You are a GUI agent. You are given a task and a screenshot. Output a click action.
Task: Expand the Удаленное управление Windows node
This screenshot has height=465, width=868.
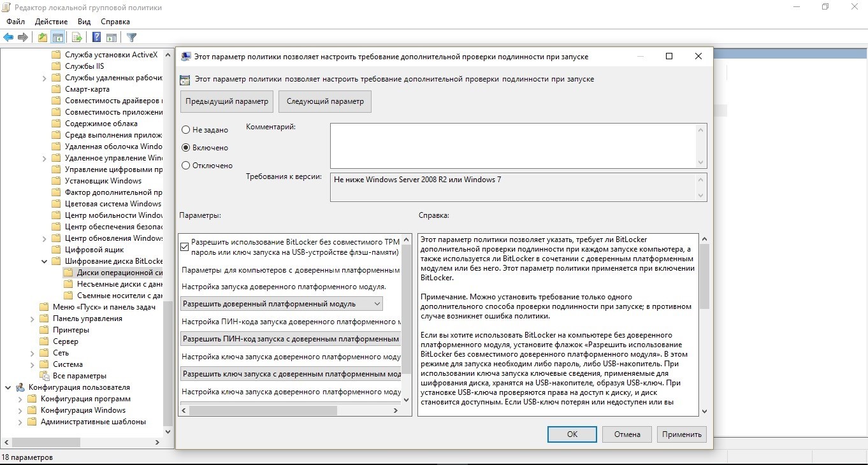pos(44,158)
